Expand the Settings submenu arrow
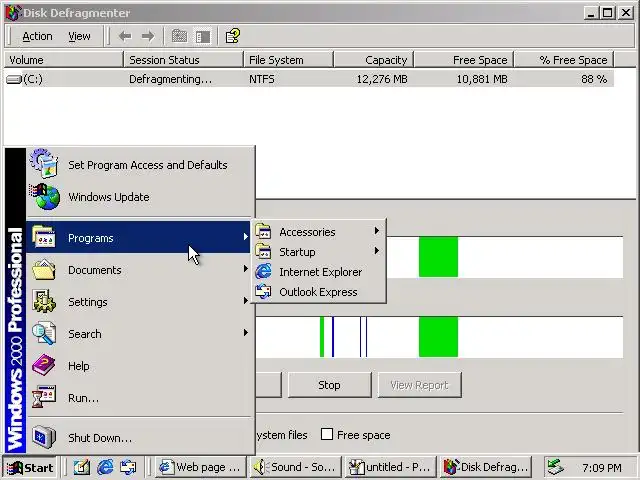 click(x=245, y=301)
